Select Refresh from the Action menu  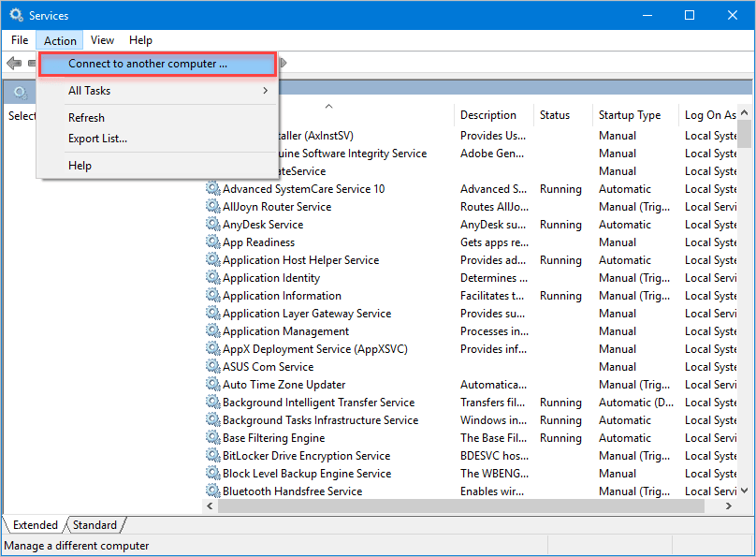(86, 118)
